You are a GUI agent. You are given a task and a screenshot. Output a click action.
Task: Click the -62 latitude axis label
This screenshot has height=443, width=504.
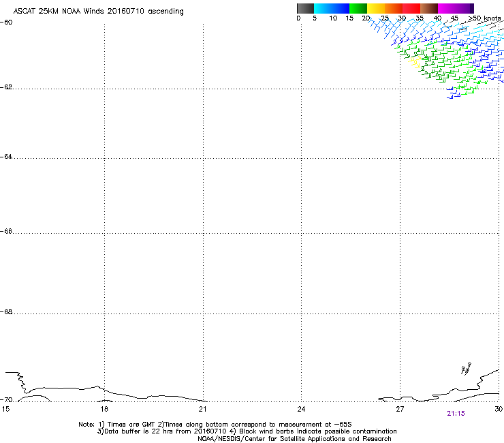(6, 87)
